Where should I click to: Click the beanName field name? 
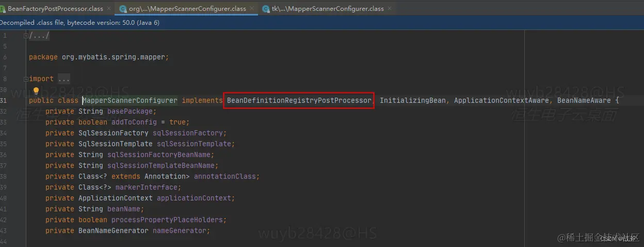[x=124, y=209]
